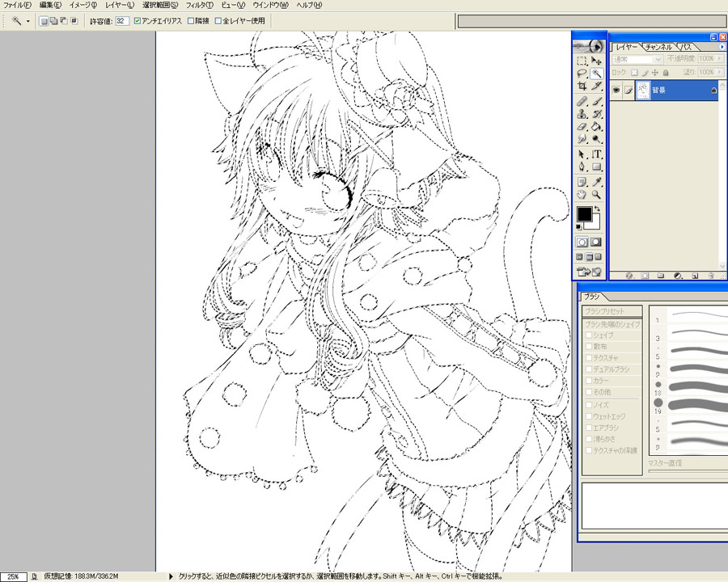Check the デュアルブラシ brush option

pyautogui.click(x=589, y=369)
